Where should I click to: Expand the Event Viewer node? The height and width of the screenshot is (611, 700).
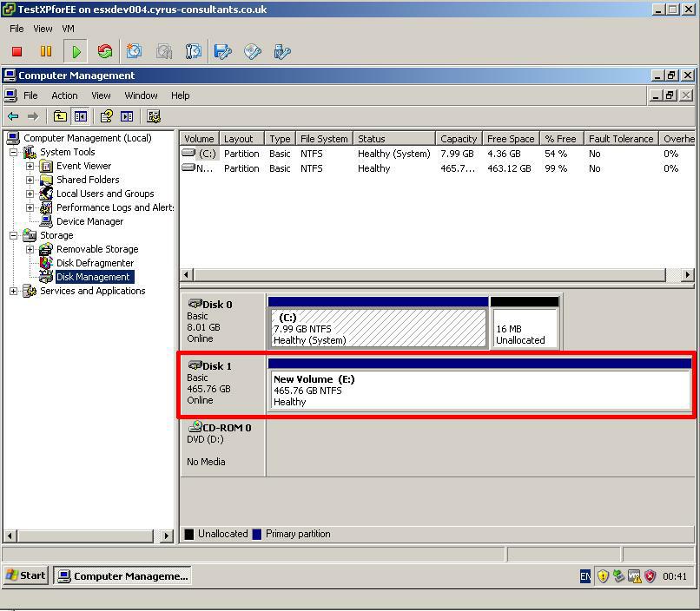30,166
